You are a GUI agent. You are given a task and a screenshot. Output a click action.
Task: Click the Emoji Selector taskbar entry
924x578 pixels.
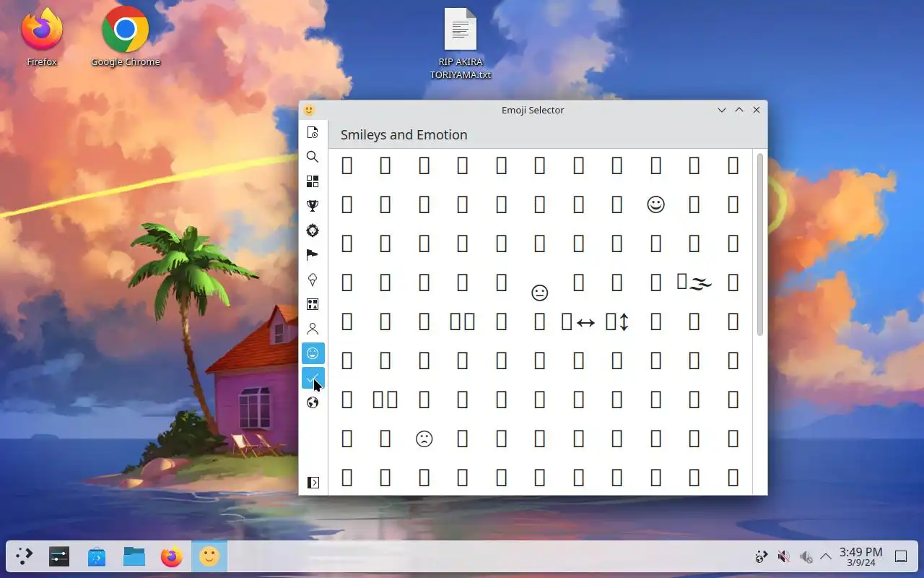(209, 556)
